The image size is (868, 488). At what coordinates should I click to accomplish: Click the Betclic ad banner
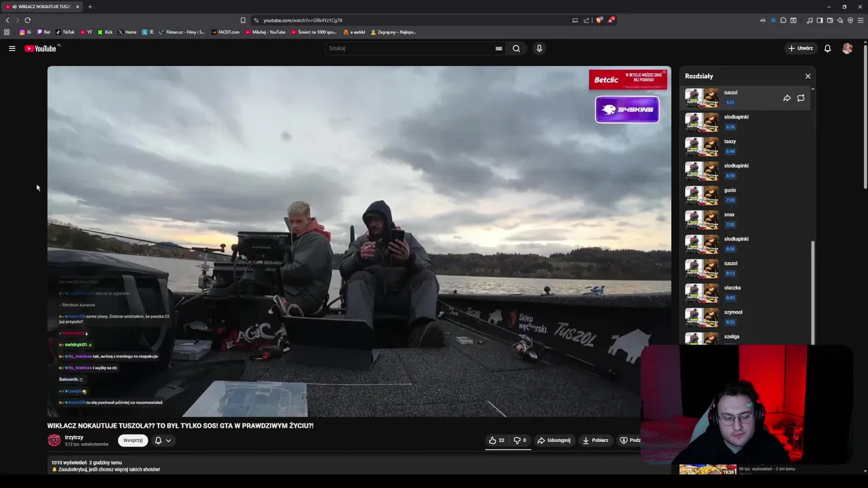click(628, 79)
